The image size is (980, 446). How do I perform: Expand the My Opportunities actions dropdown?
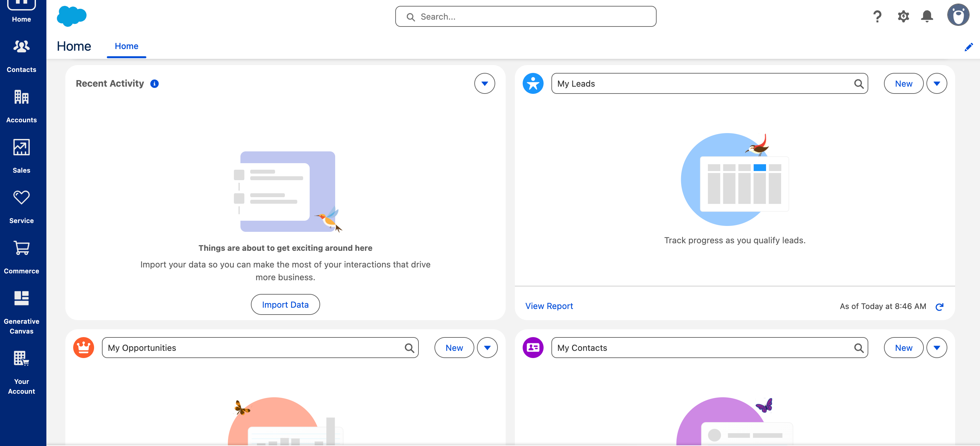click(487, 347)
